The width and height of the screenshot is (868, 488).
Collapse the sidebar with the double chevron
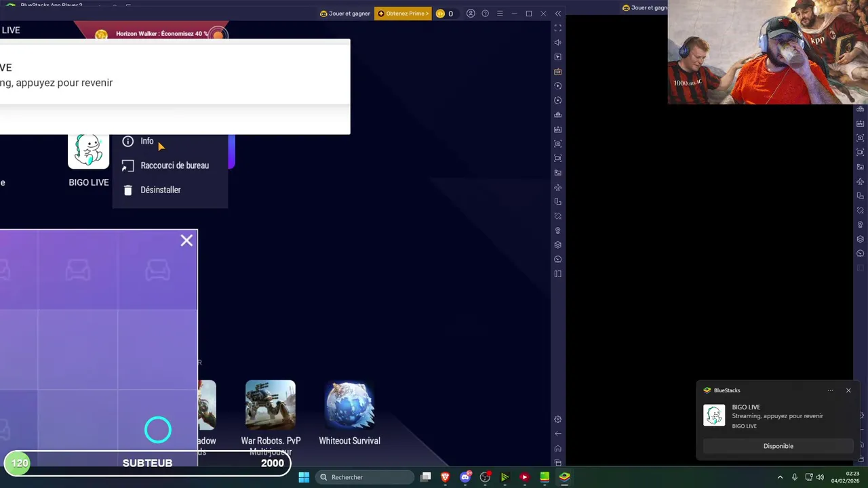tap(557, 14)
